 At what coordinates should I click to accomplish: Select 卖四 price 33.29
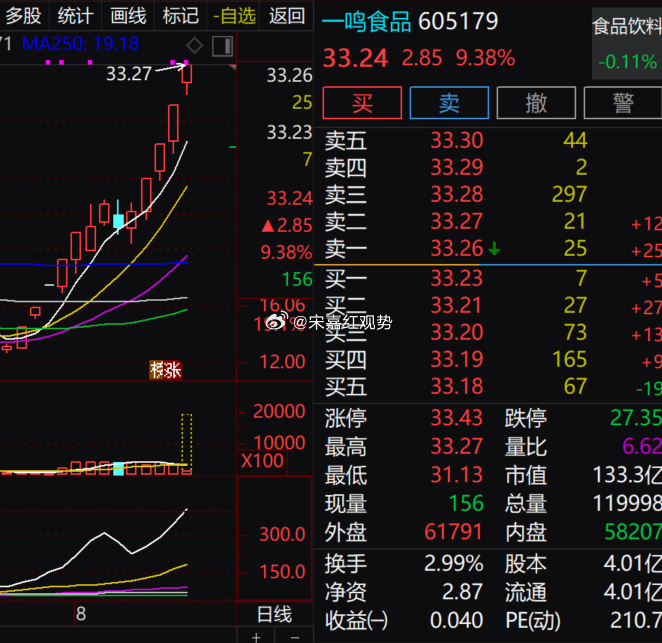coord(457,167)
